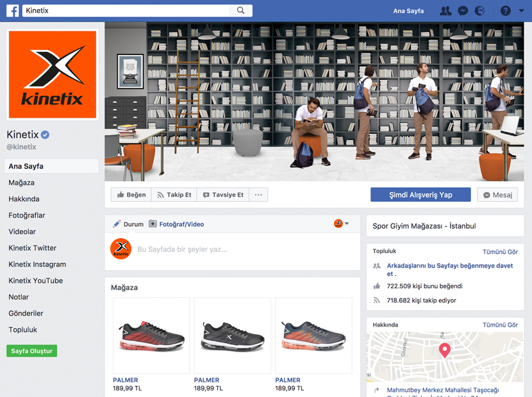Select Ana Sayfa in the sidebar
This screenshot has width=532, height=397.
(x=51, y=166)
